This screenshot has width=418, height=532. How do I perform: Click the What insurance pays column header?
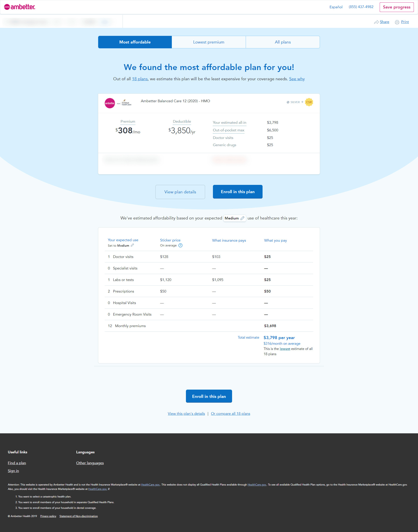tap(229, 241)
